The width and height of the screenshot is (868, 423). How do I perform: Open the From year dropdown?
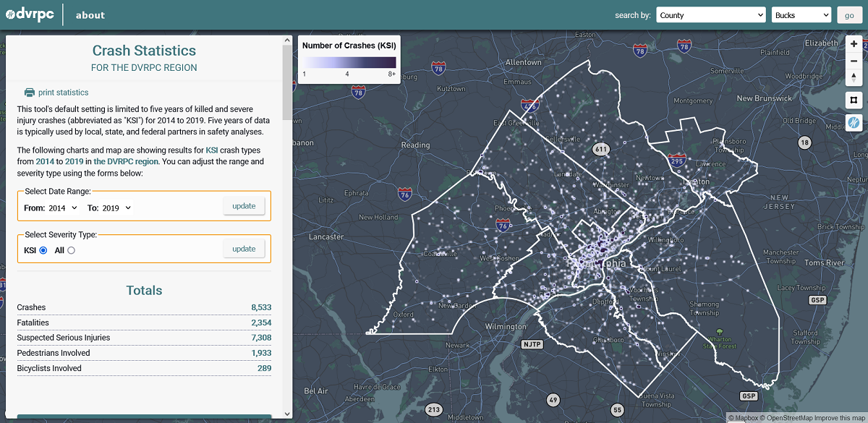click(57, 208)
